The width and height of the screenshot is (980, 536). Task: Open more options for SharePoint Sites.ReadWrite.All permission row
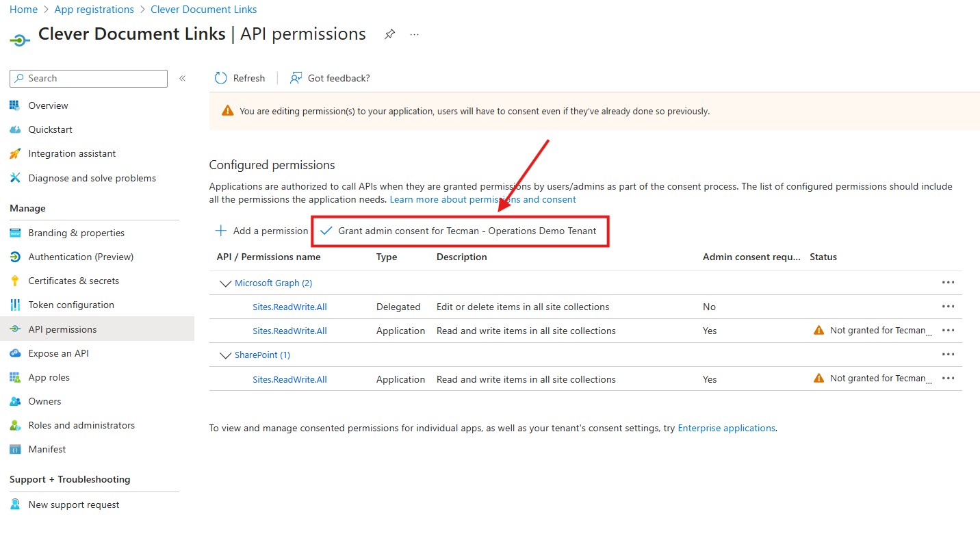pos(948,378)
